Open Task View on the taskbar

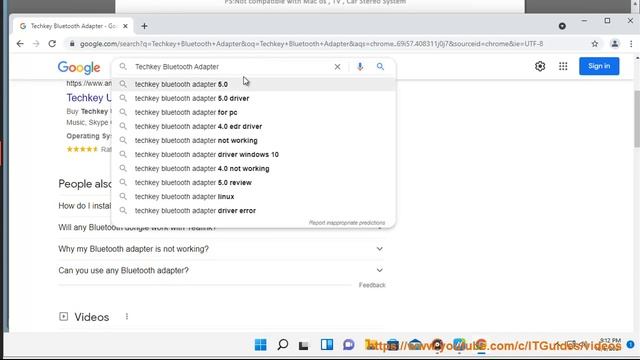coord(304,346)
